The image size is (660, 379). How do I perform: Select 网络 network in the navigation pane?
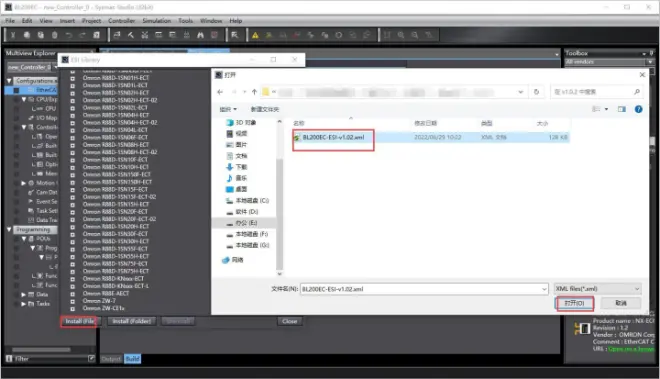[x=233, y=260]
